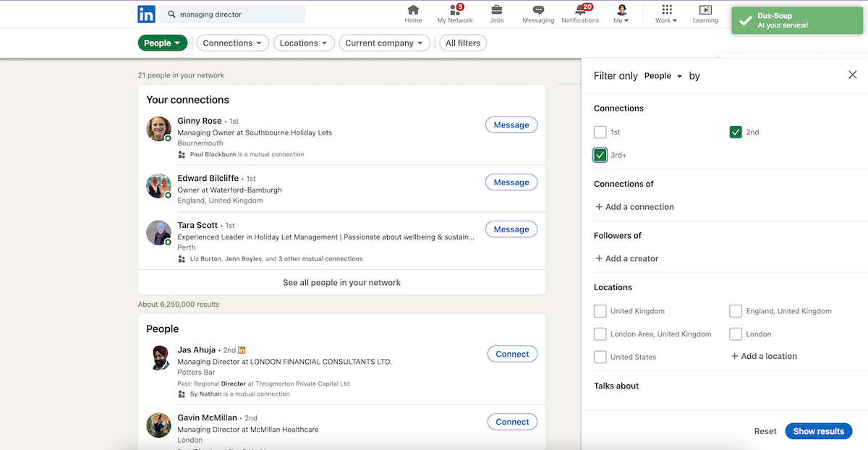
Task: Select the Jobs briefcase icon
Action: coord(496,12)
